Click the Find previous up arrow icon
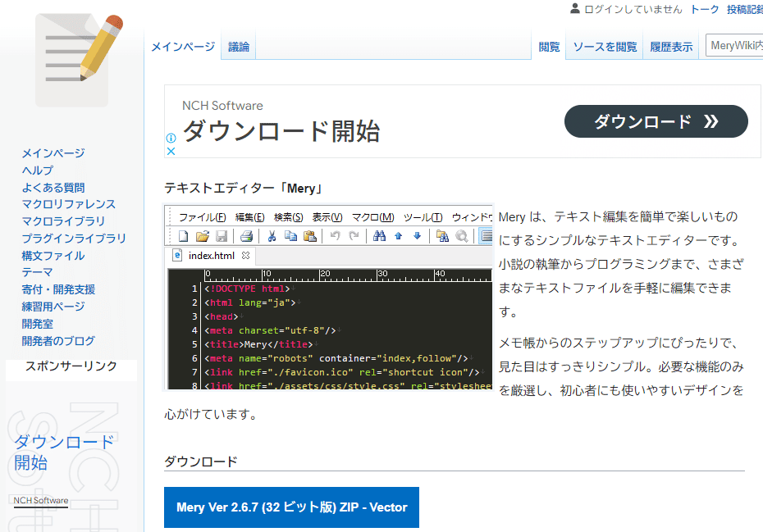Image resolution: width=763 pixels, height=532 pixels. 399,236
